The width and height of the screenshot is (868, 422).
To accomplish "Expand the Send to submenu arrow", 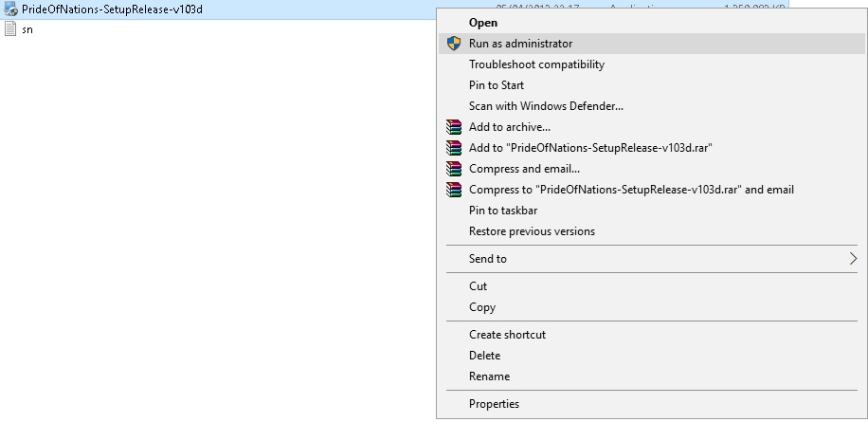I will (x=853, y=259).
